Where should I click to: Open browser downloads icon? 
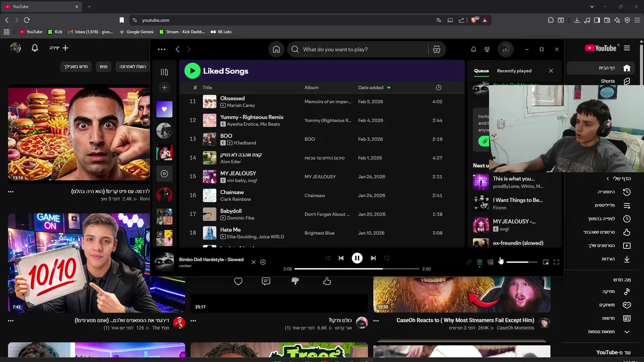(577, 20)
